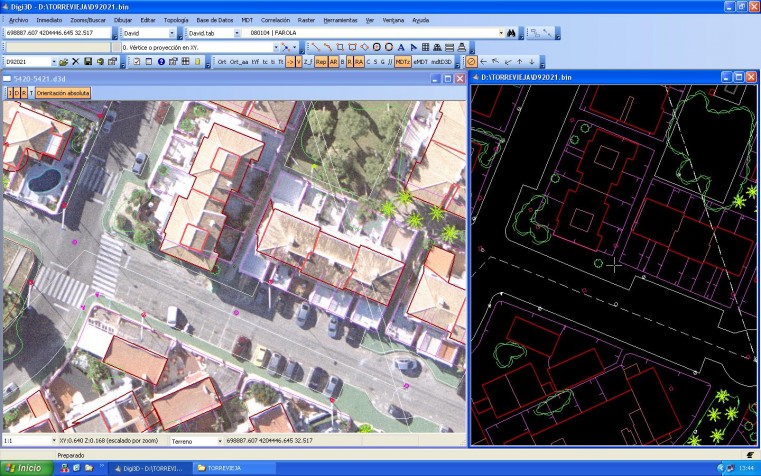Click the open folder icon beside D92021
This screenshot has width=761, height=476.
tap(66, 62)
